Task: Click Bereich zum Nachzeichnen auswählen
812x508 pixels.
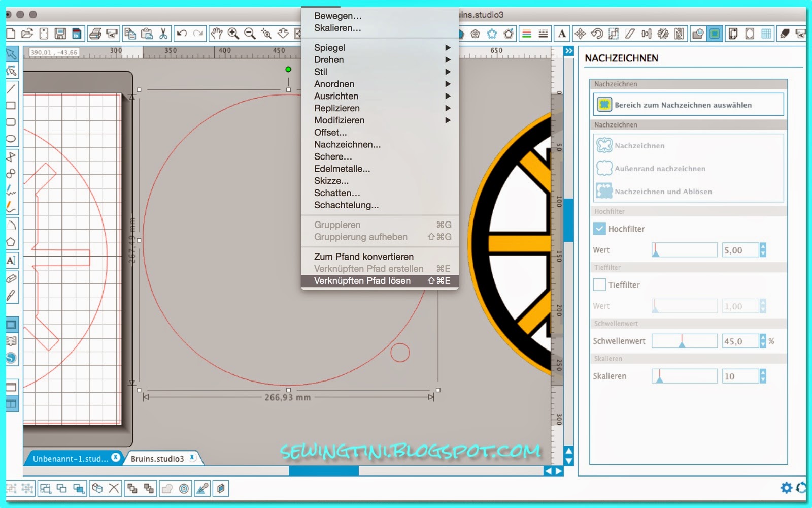Action: (688, 105)
